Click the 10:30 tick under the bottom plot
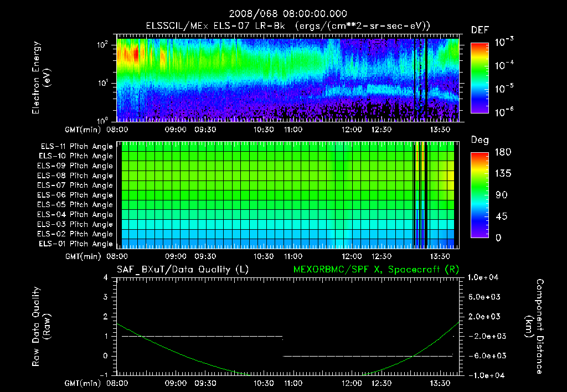This screenshot has height=392, width=567. click(x=264, y=383)
